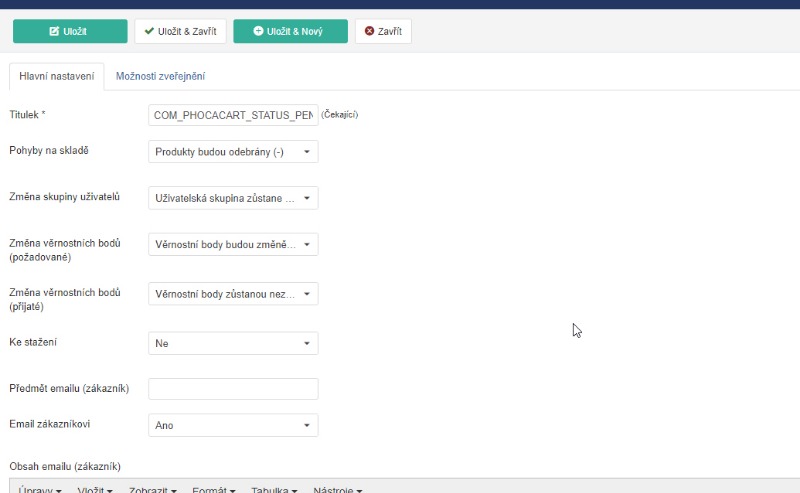
Task: Open the editor Zobrazit menu
Action: [153, 489]
